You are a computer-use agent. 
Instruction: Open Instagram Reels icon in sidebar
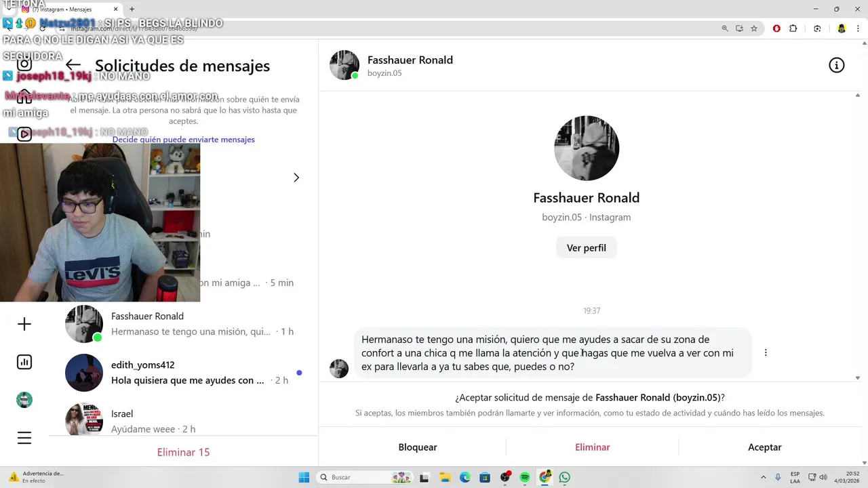click(x=24, y=134)
